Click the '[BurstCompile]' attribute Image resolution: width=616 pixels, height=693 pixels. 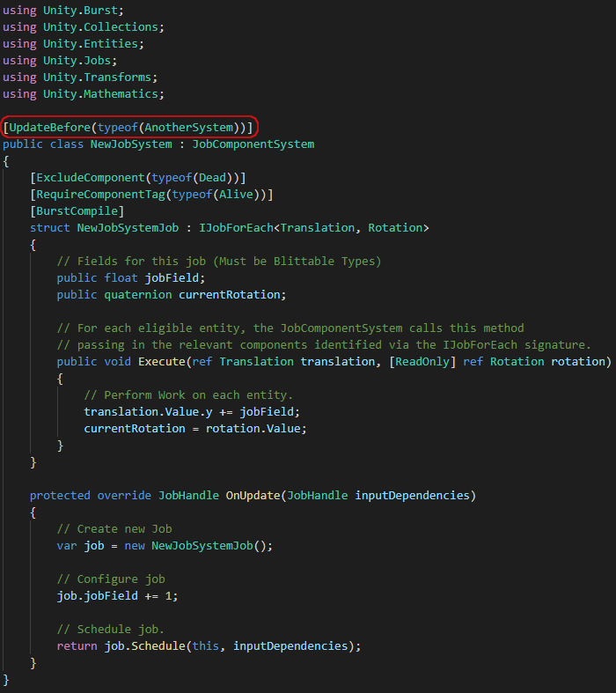[x=77, y=211]
